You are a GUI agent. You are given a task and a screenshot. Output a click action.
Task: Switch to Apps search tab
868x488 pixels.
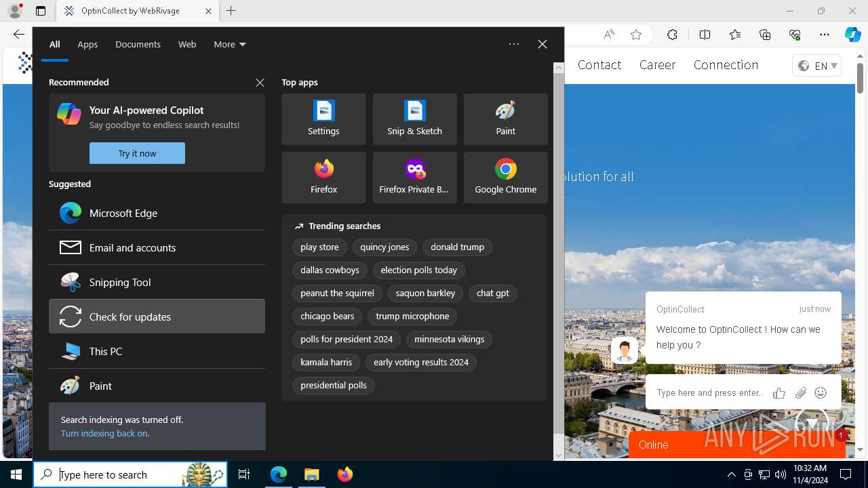tap(87, 44)
